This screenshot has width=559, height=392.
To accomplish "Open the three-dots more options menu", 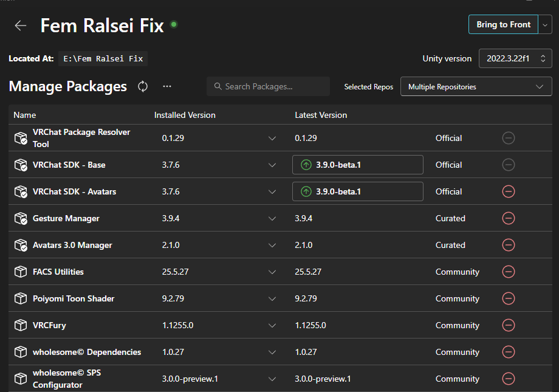I will click(x=167, y=86).
